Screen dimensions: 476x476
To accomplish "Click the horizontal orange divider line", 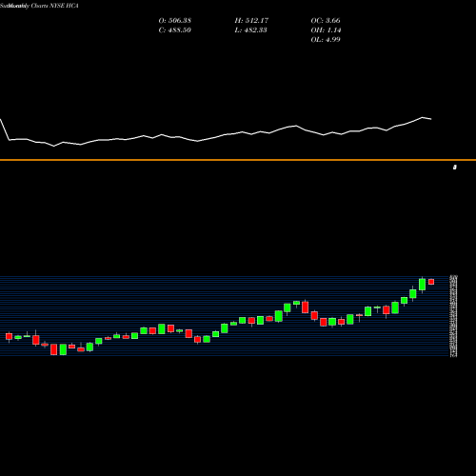I will tap(238, 160).
